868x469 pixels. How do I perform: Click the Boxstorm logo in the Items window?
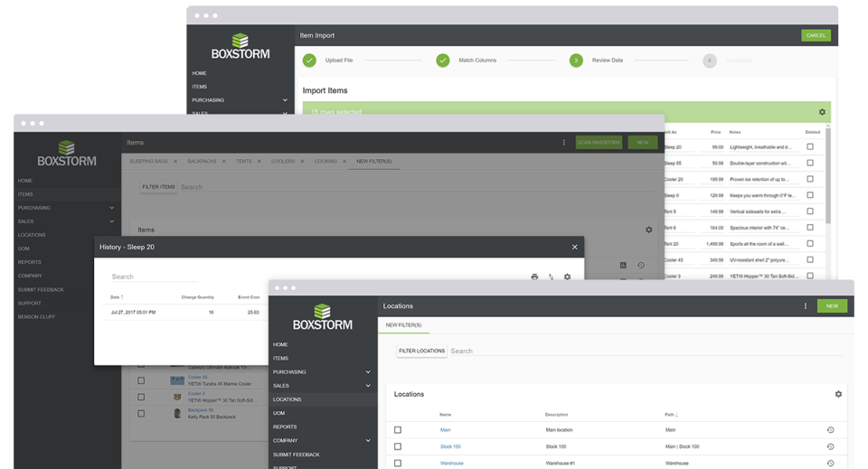click(x=66, y=154)
